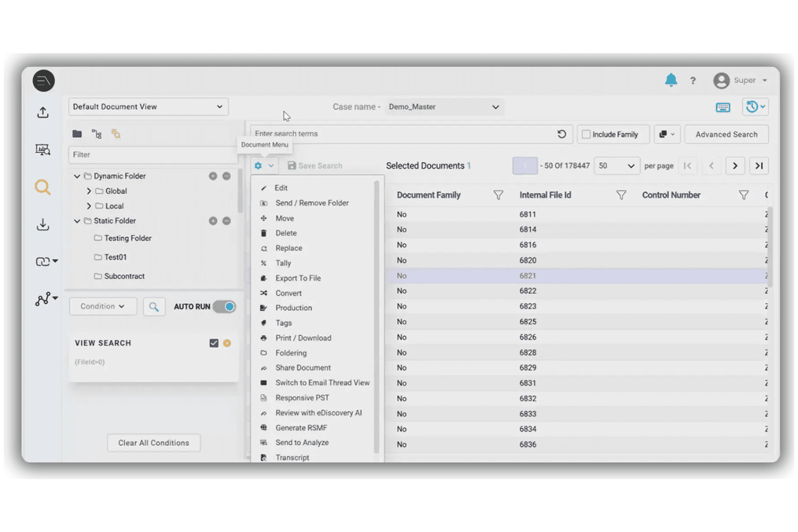
Task: Filter the Internal File Id column
Action: pos(621,195)
